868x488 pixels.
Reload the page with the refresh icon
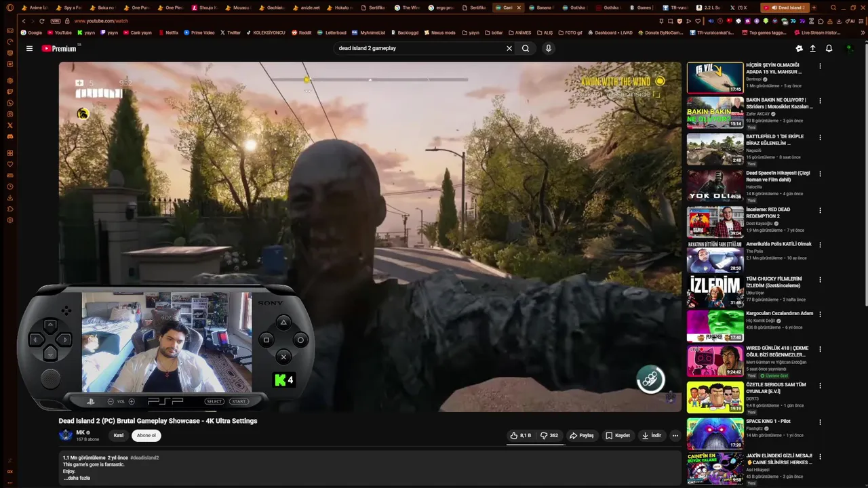click(x=41, y=21)
